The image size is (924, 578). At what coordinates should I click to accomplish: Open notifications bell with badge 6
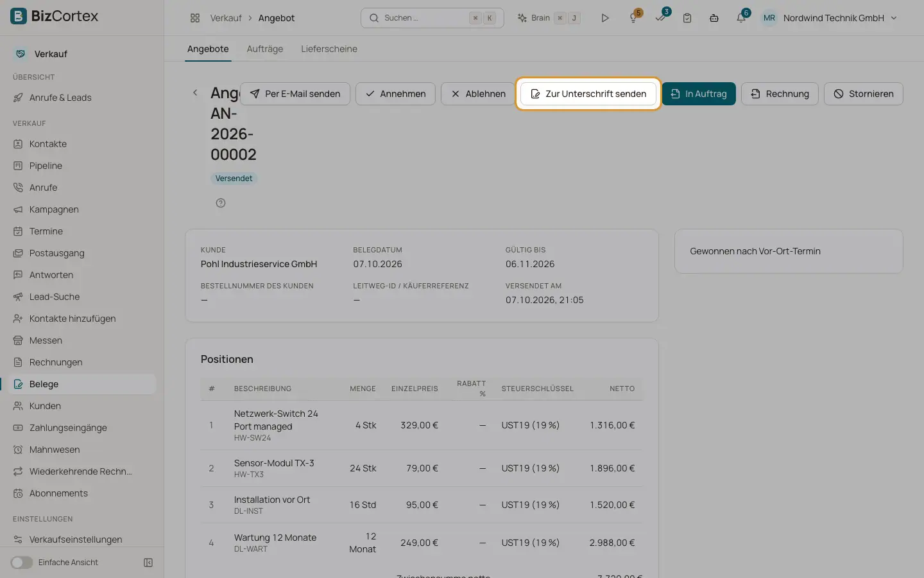coord(742,17)
